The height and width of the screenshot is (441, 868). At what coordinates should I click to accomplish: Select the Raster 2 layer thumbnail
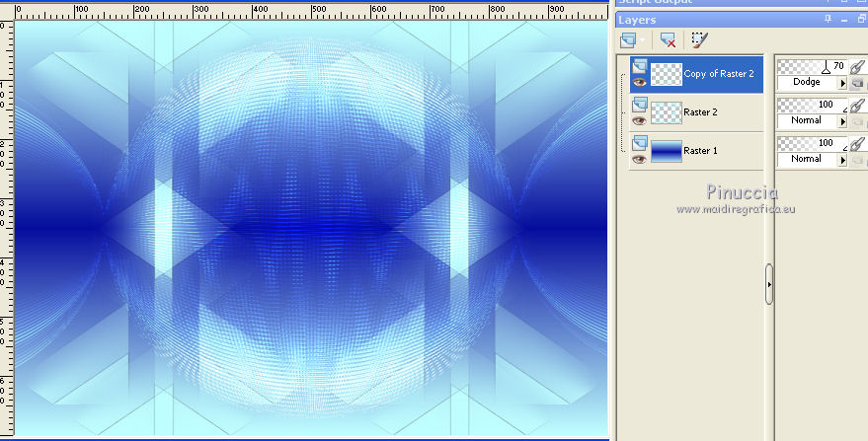pyautogui.click(x=666, y=112)
